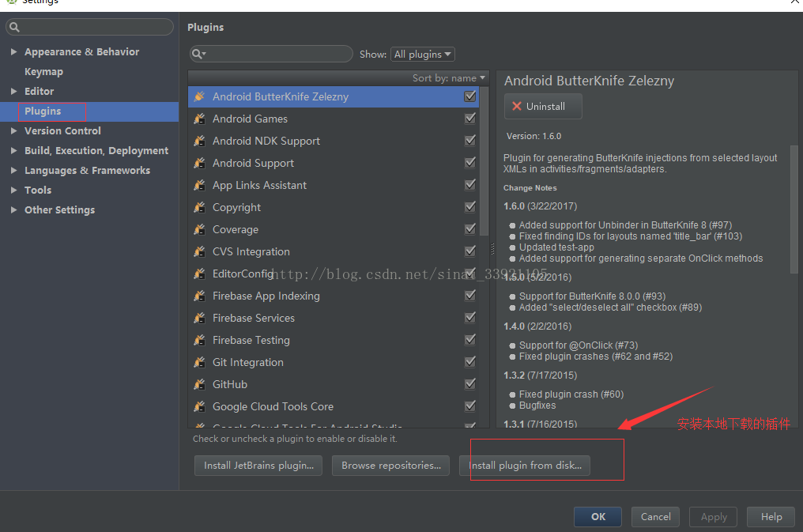Click Install JetBrains plugin button
The width and height of the screenshot is (803, 532).
[x=258, y=466]
